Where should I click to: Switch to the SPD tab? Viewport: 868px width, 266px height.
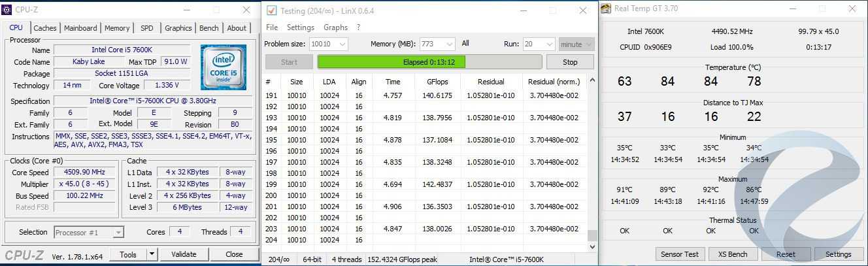[x=147, y=28]
